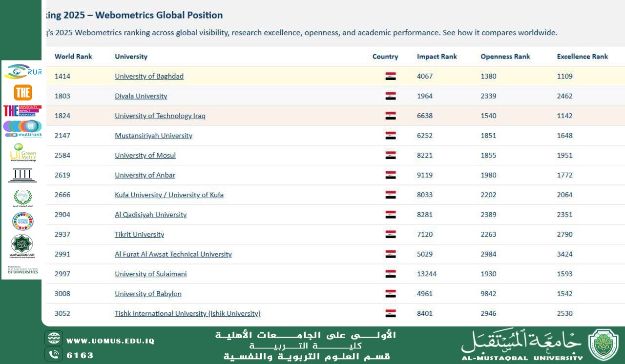Click world rank value 1414
This screenshot has height=364, width=625.
(x=62, y=76)
